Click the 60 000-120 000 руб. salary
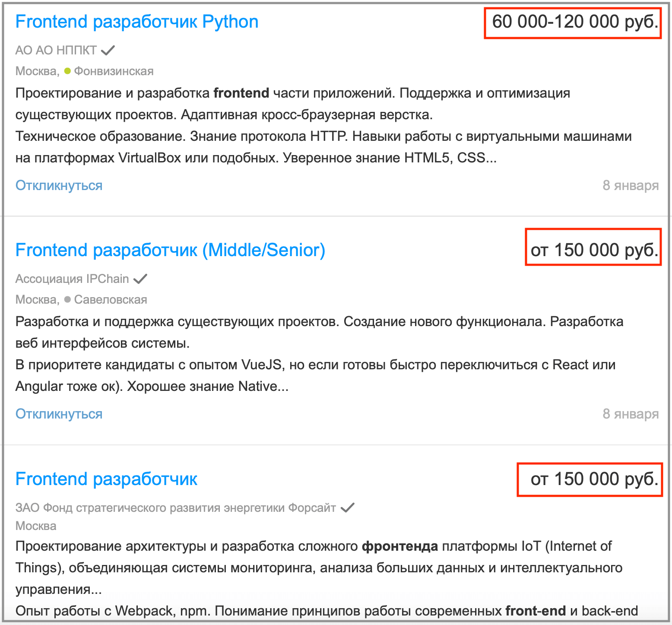The width and height of the screenshot is (672, 625). point(575,22)
